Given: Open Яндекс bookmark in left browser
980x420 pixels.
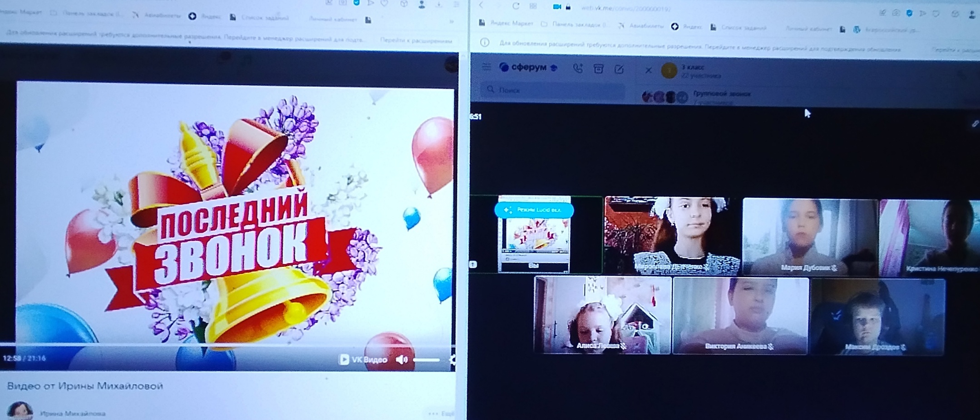Looking at the screenshot, I should tap(205, 16).
